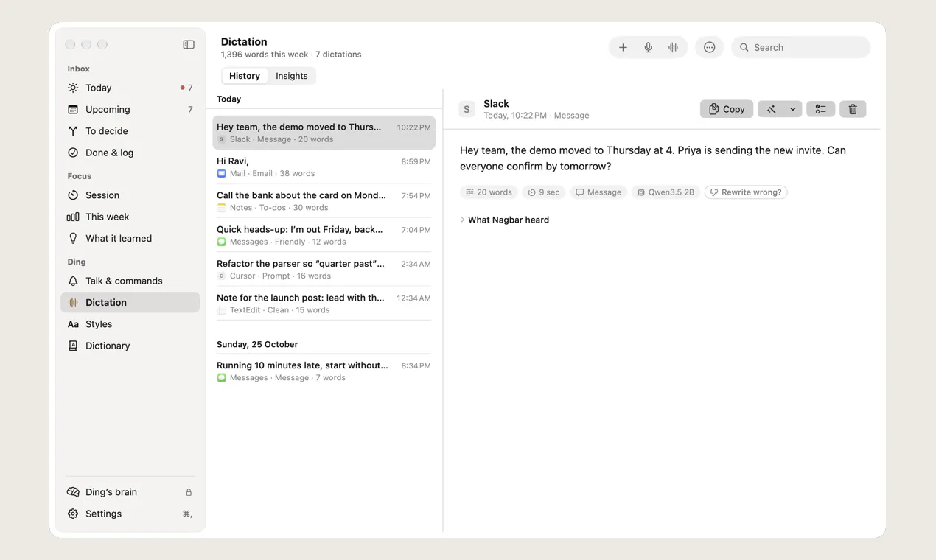This screenshot has height=560, width=936.
Task: Toggle the sidebar visibility icon
Action: (189, 45)
